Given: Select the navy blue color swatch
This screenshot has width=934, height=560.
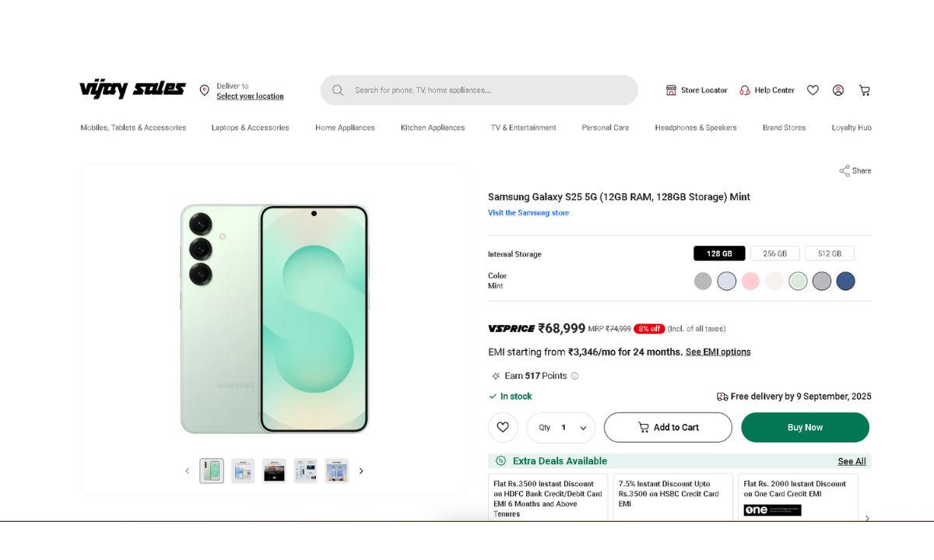Looking at the screenshot, I should [845, 281].
